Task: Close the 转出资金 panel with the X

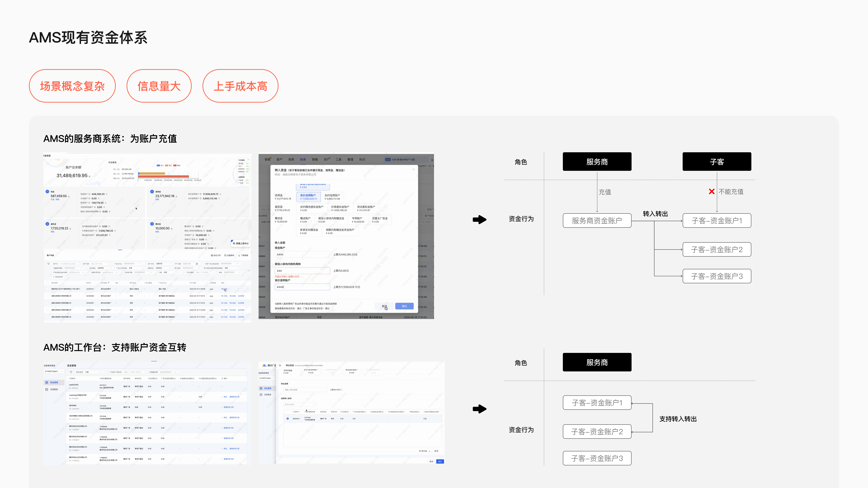Action: pyautogui.click(x=280, y=365)
